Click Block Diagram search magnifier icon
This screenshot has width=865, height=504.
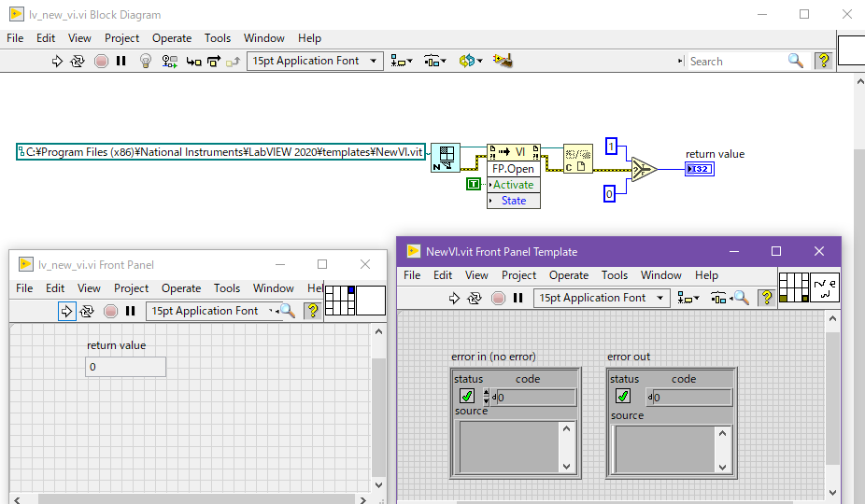click(x=796, y=61)
